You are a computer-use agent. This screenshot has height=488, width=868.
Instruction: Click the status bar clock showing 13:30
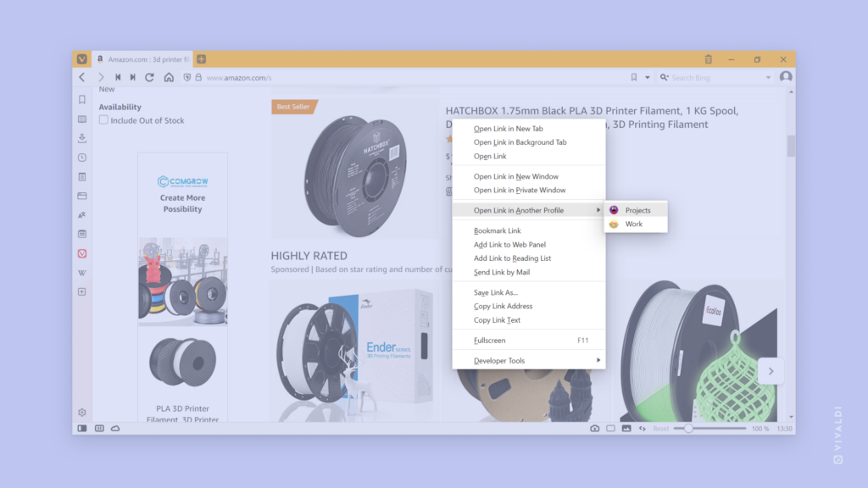[784, 429]
